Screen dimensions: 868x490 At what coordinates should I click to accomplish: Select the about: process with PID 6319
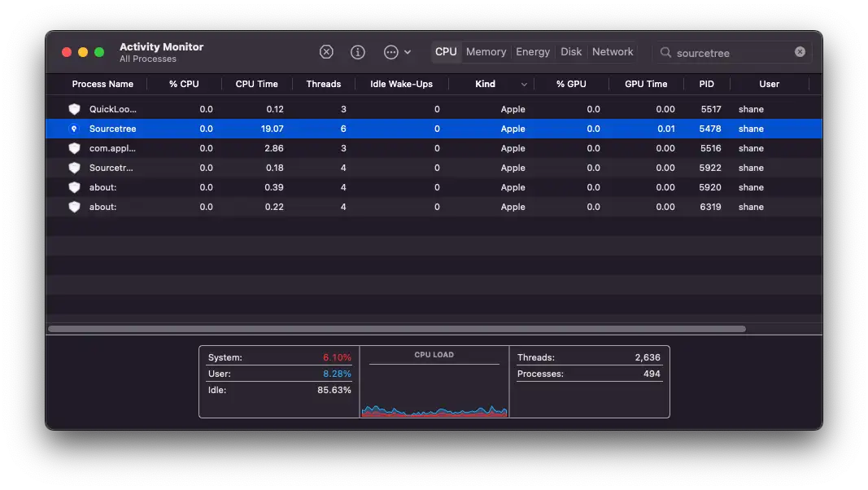434,207
